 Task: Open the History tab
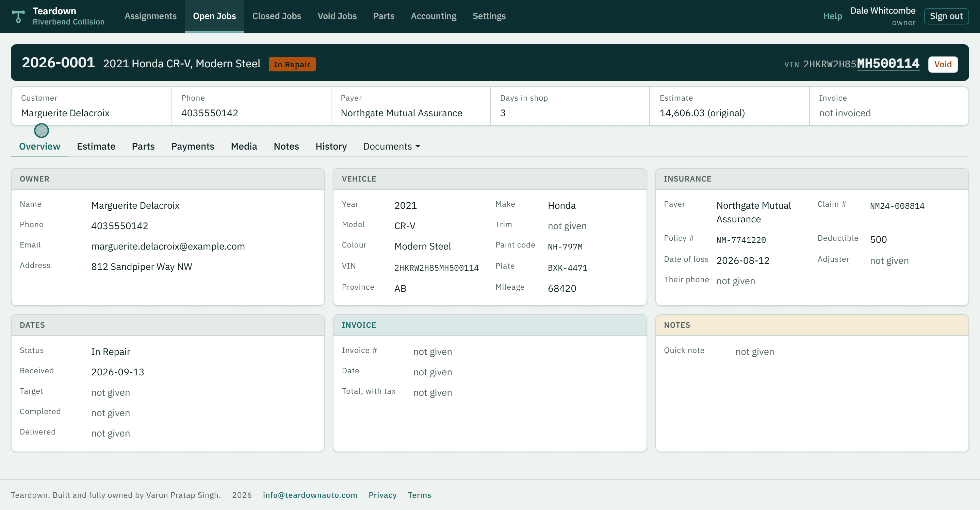[x=331, y=146]
